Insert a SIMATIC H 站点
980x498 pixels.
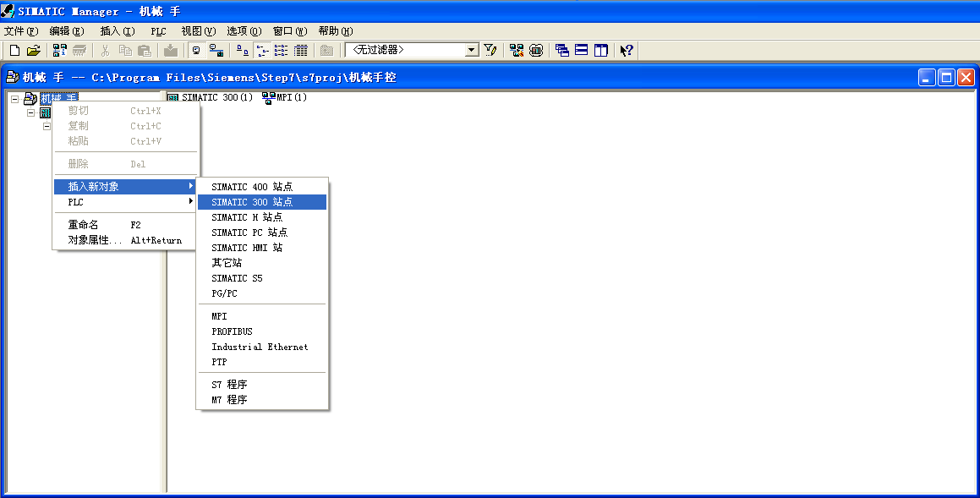tap(262, 217)
